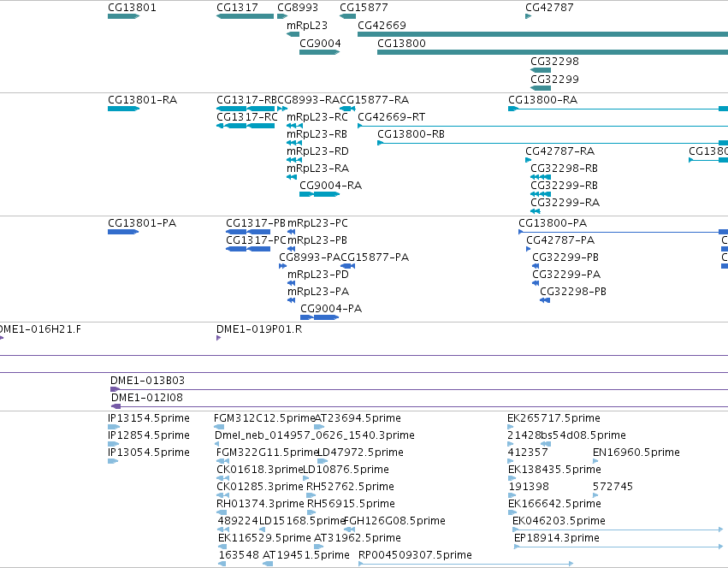Screen dimensions: 728x568
Task: Click EST IP13154.5prime
Action: click(149, 418)
